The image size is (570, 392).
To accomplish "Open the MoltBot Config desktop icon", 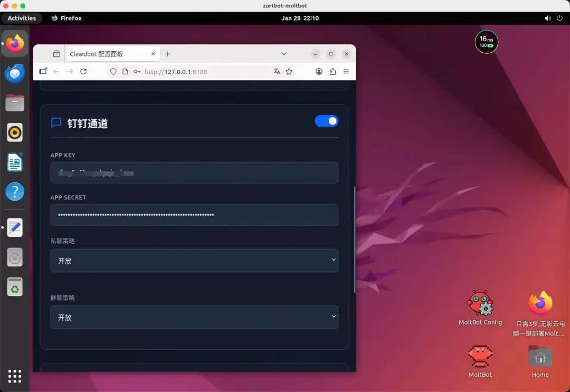I will tap(480, 303).
